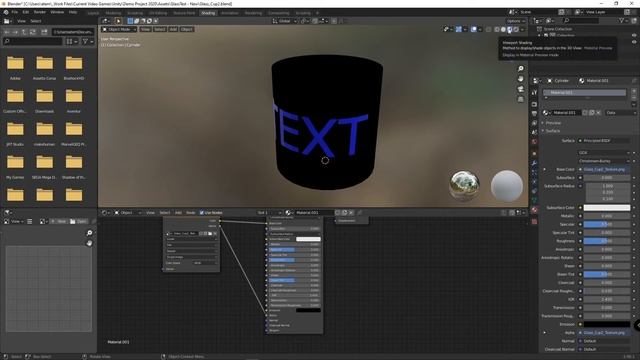Screen dimensions: 640x360
Task: Toggle perspective/orthographic grid icon
Action: [520, 99]
